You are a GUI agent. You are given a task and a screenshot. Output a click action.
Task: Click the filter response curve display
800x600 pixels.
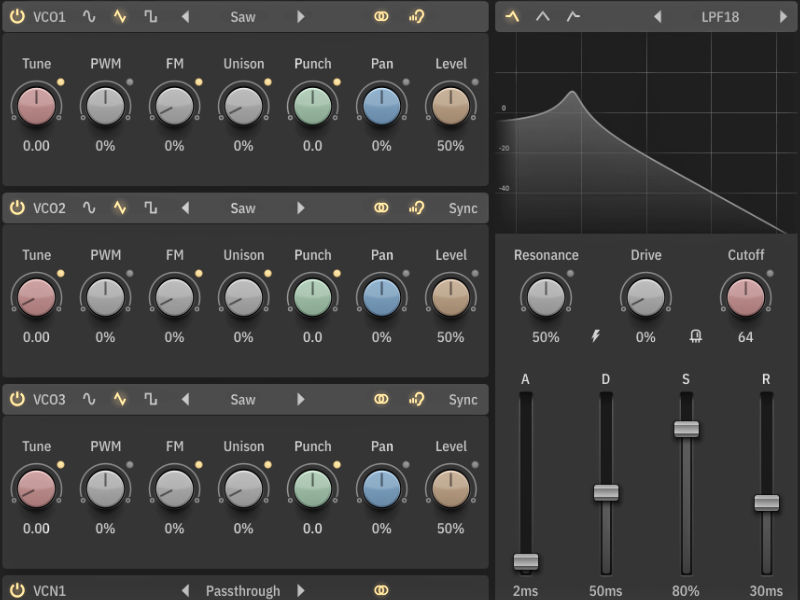click(x=646, y=134)
